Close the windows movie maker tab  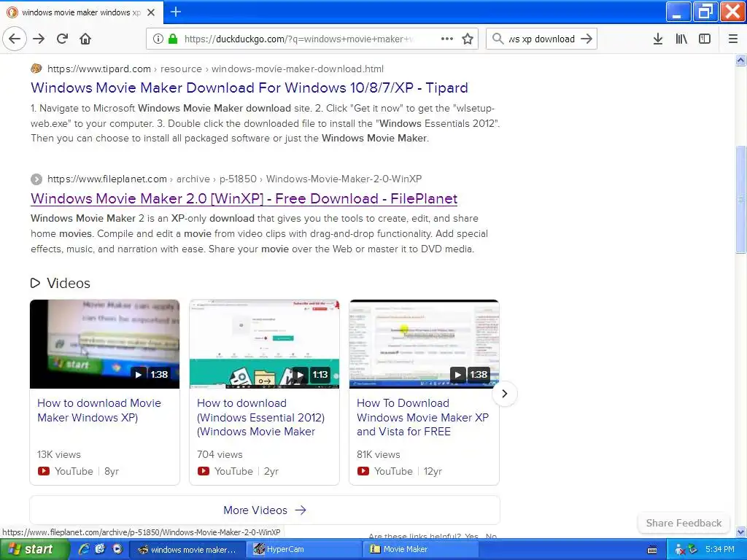(x=151, y=12)
